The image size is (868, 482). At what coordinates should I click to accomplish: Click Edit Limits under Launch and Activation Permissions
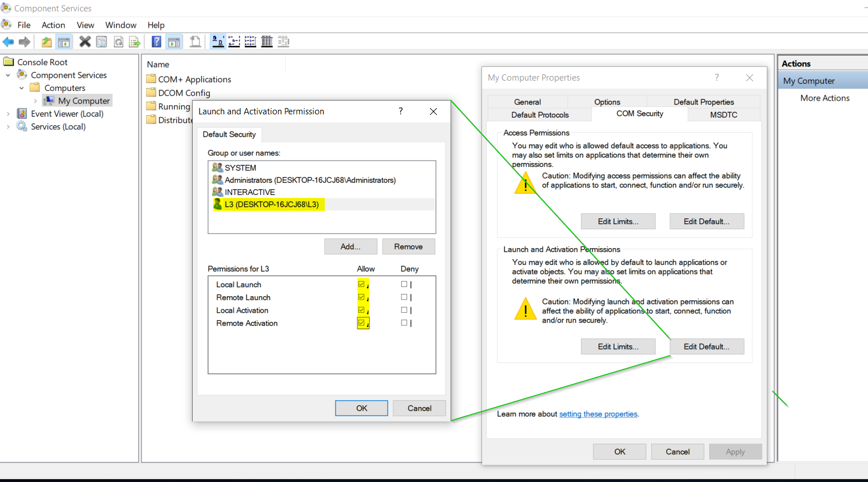pos(618,346)
